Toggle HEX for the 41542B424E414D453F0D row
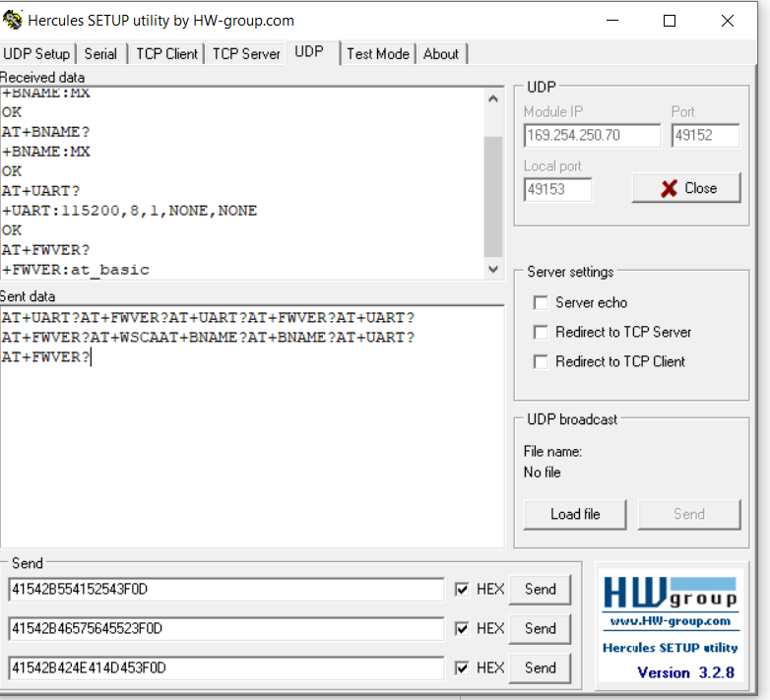The image size is (770, 700). (462, 668)
